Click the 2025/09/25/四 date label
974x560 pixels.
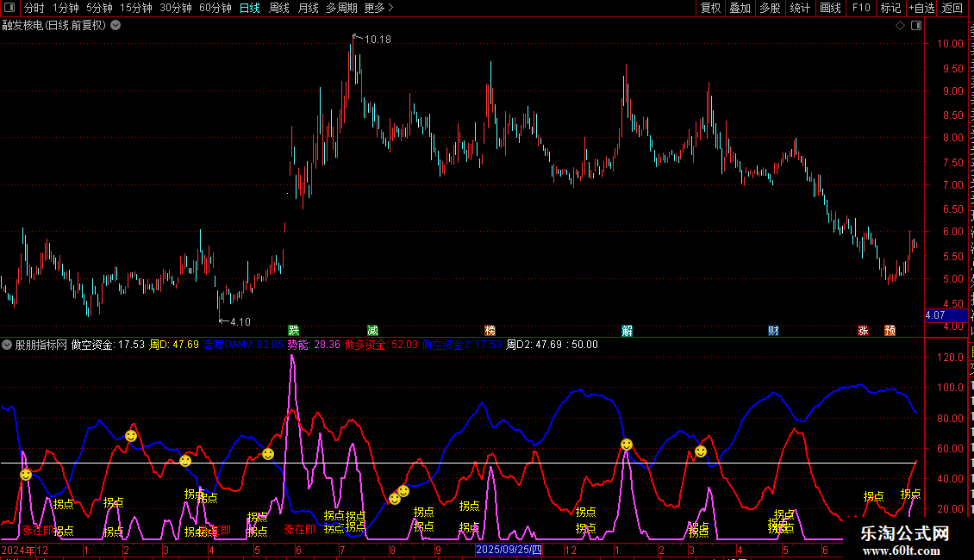pos(509,550)
